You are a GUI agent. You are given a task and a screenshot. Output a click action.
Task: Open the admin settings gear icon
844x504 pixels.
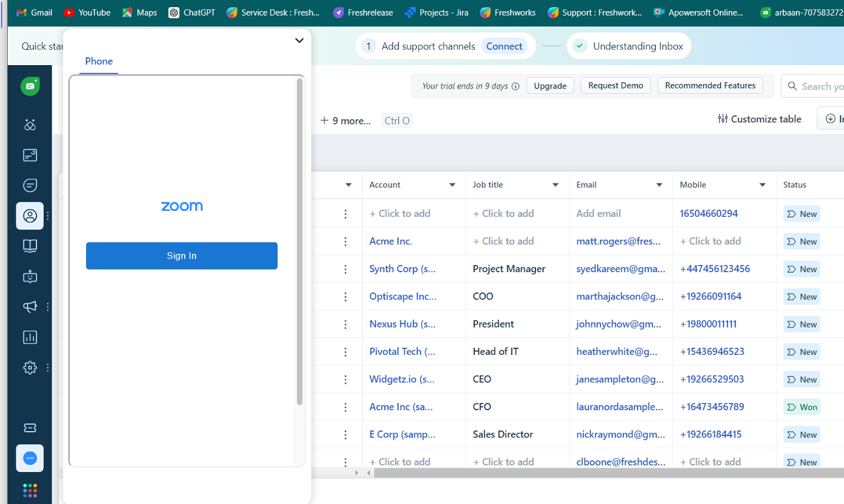click(x=30, y=368)
